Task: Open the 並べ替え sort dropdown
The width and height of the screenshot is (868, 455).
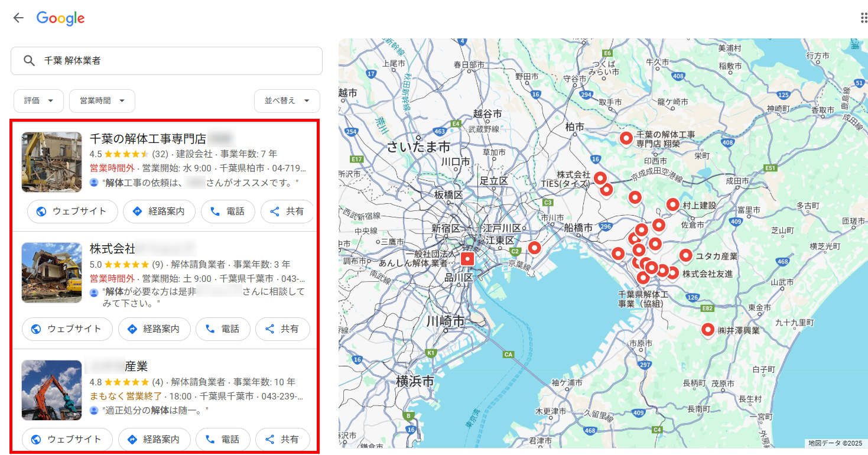Action: point(287,101)
